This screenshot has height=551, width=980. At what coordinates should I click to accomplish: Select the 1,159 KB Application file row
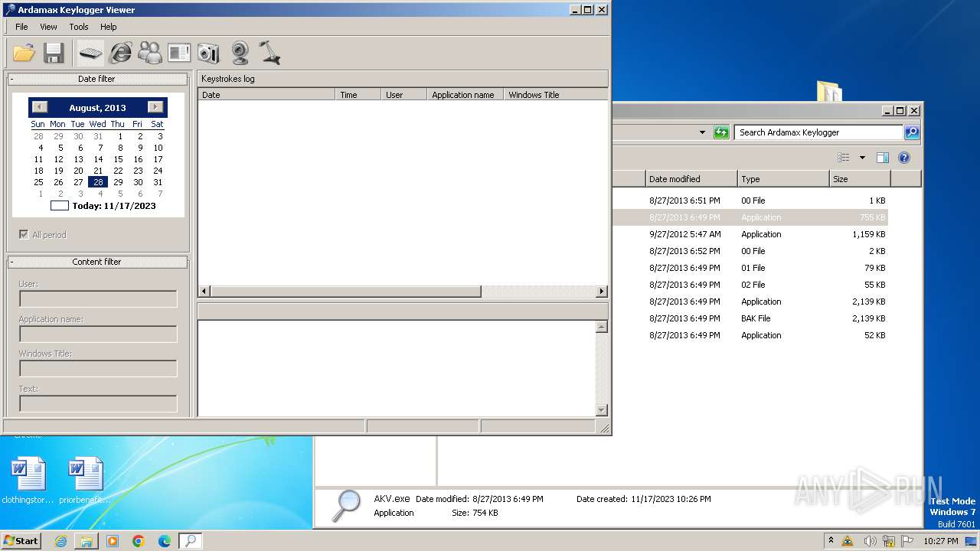point(750,234)
